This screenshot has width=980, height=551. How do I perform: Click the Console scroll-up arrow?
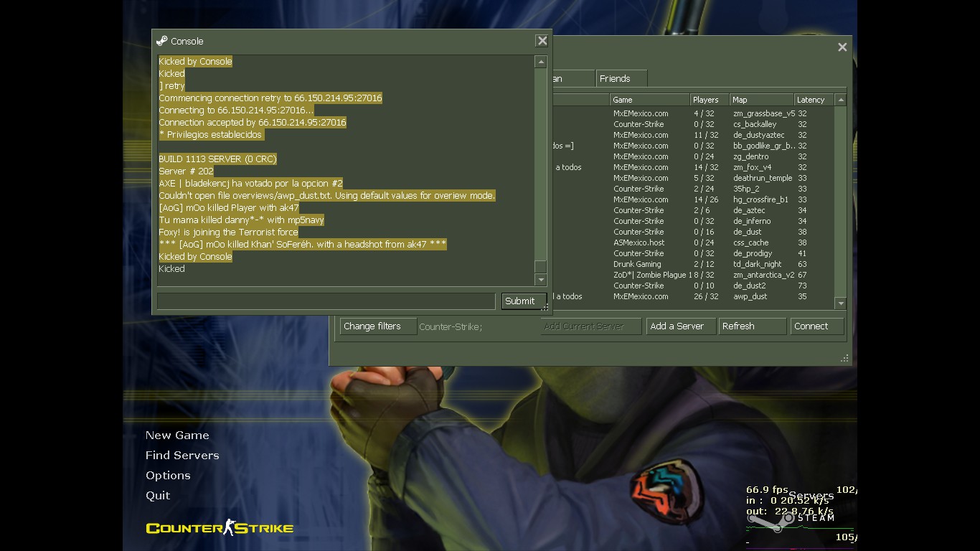pos(541,62)
